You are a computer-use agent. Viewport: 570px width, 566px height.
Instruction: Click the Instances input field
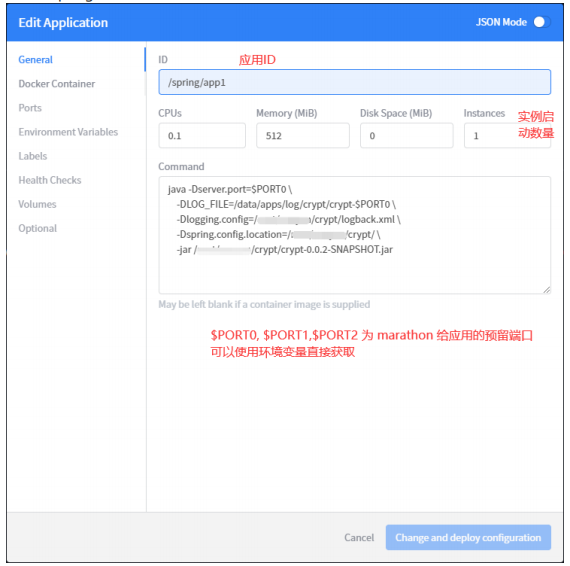click(x=507, y=136)
